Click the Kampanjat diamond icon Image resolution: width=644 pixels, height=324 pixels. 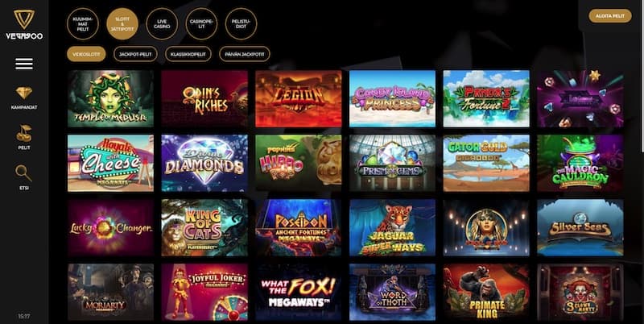(24, 93)
